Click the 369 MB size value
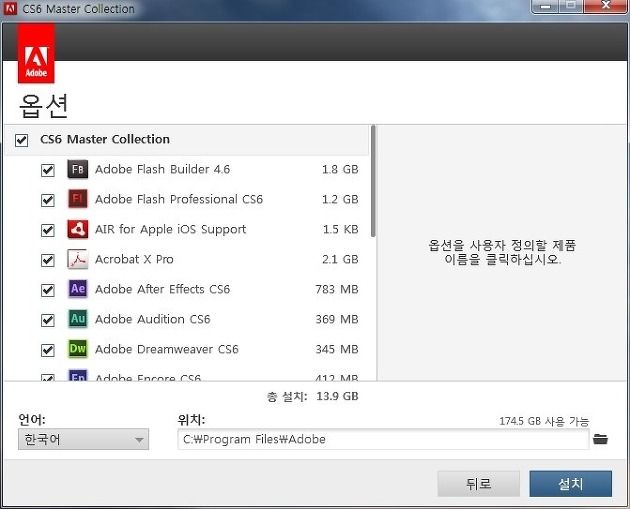 (x=337, y=319)
